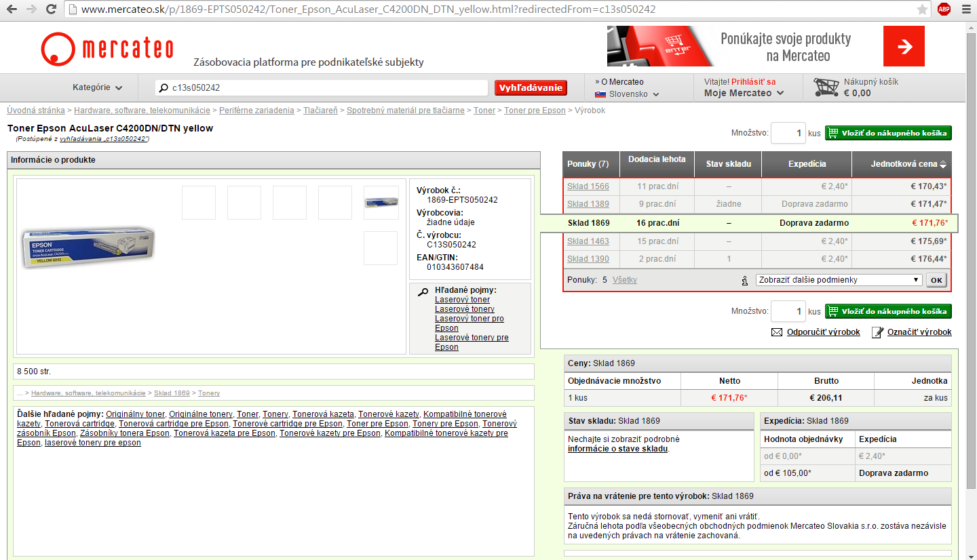Viewport: 977px width, 560px height.
Task: Click the Vyhľadávanie search button
Action: (x=531, y=87)
